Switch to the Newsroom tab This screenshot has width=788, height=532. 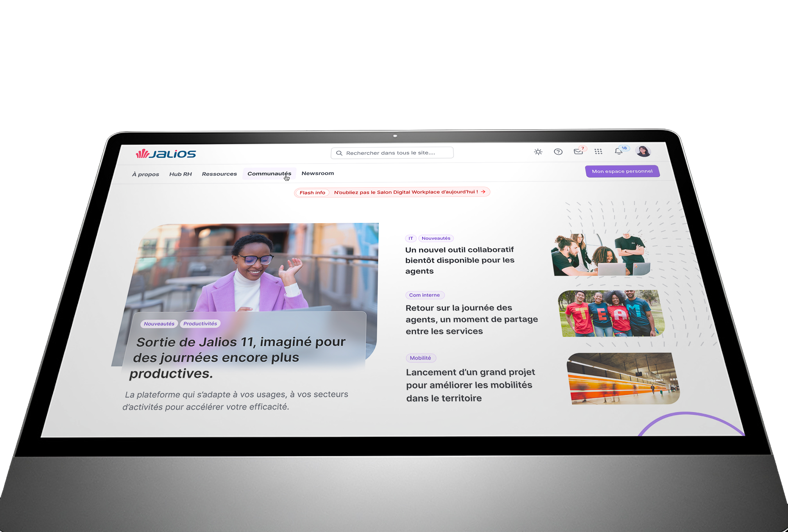click(x=318, y=173)
